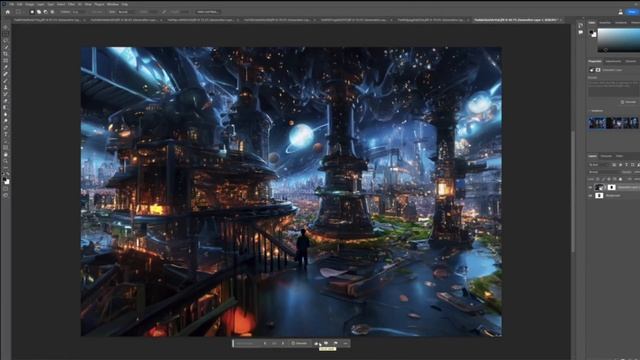
Task: Click the Share button at top right
Action: tap(633, 12)
